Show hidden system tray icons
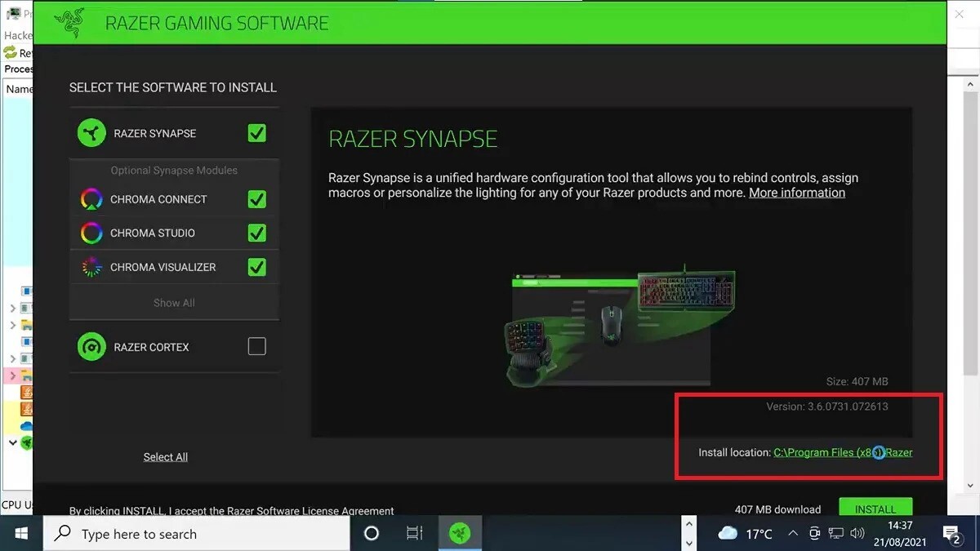 (x=793, y=534)
